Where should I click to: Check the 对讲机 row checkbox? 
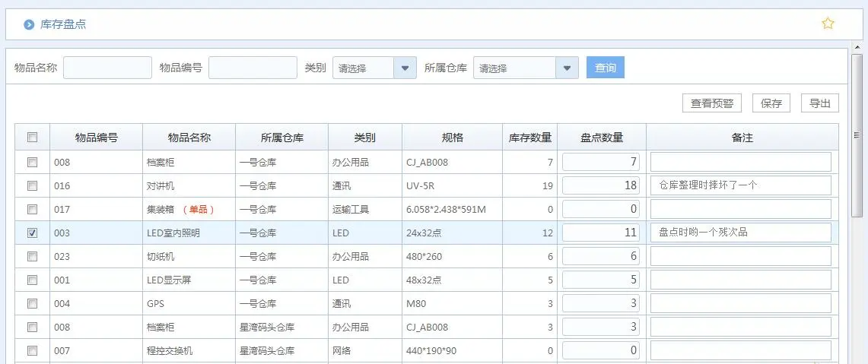click(x=32, y=185)
